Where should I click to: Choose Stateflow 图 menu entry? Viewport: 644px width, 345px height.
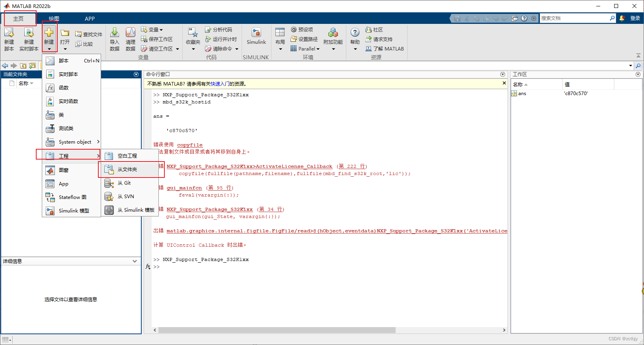point(72,197)
